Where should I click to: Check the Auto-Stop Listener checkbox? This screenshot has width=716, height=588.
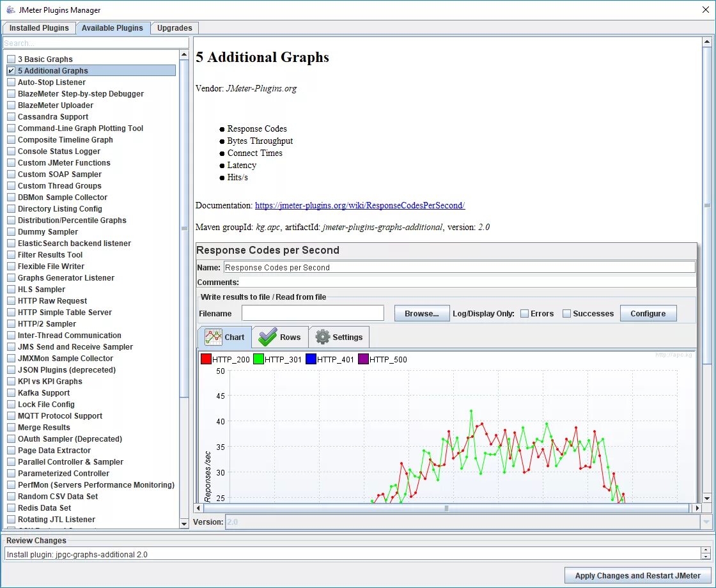[x=12, y=82]
